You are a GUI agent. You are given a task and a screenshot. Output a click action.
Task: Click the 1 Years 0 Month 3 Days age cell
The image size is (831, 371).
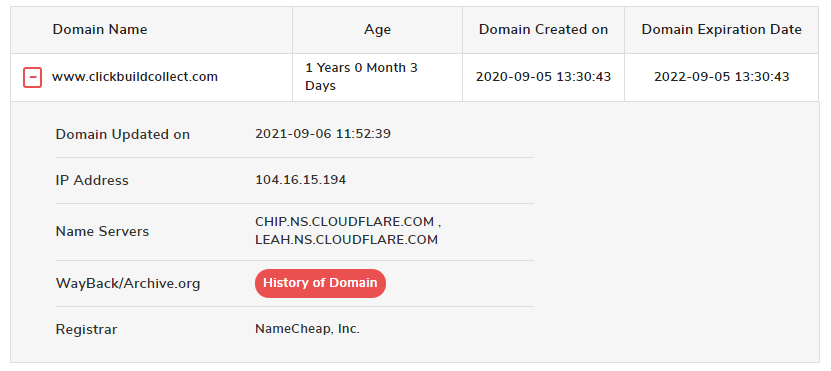[x=361, y=77]
